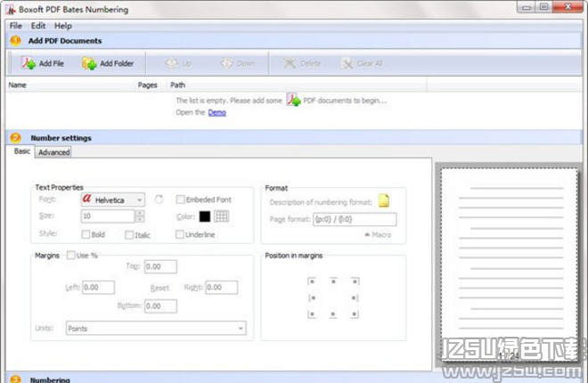The height and width of the screenshot is (383, 588).
Task: Select middle-left margin position
Action: point(312,297)
